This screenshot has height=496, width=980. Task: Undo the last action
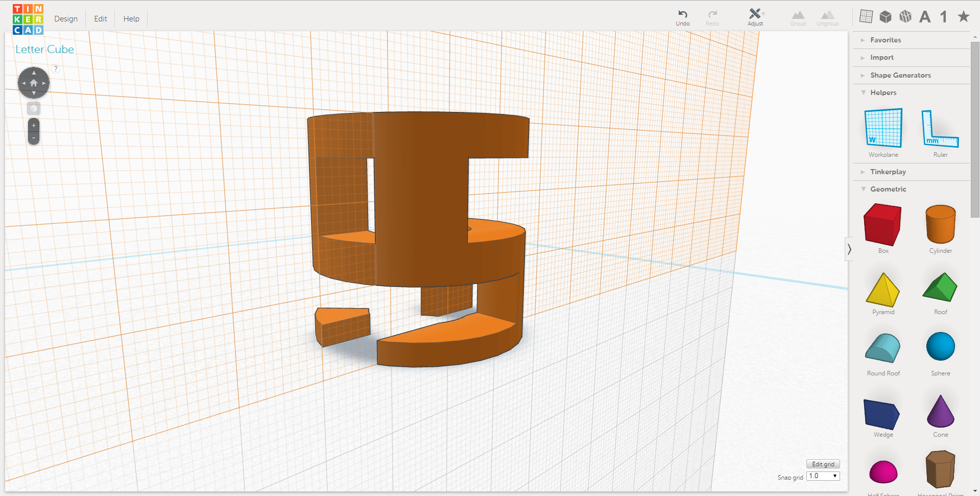pos(682,16)
